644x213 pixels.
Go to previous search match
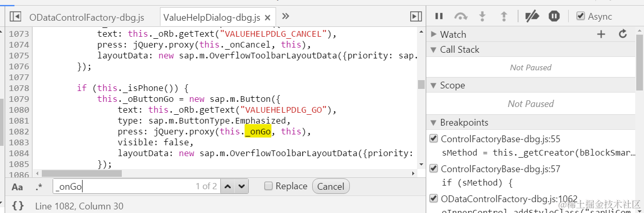click(x=229, y=186)
